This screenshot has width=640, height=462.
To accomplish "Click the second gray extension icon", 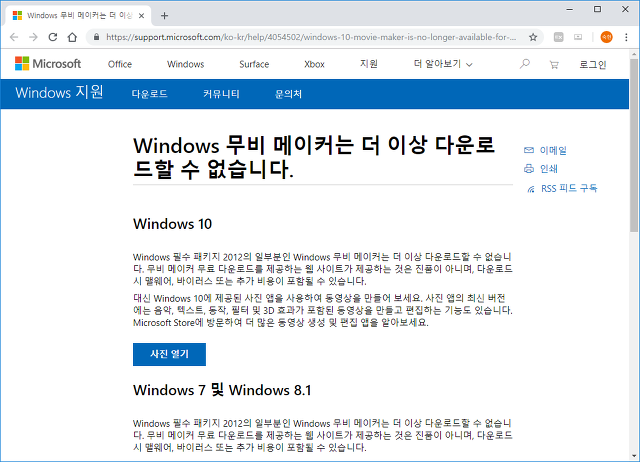I will (578, 37).
